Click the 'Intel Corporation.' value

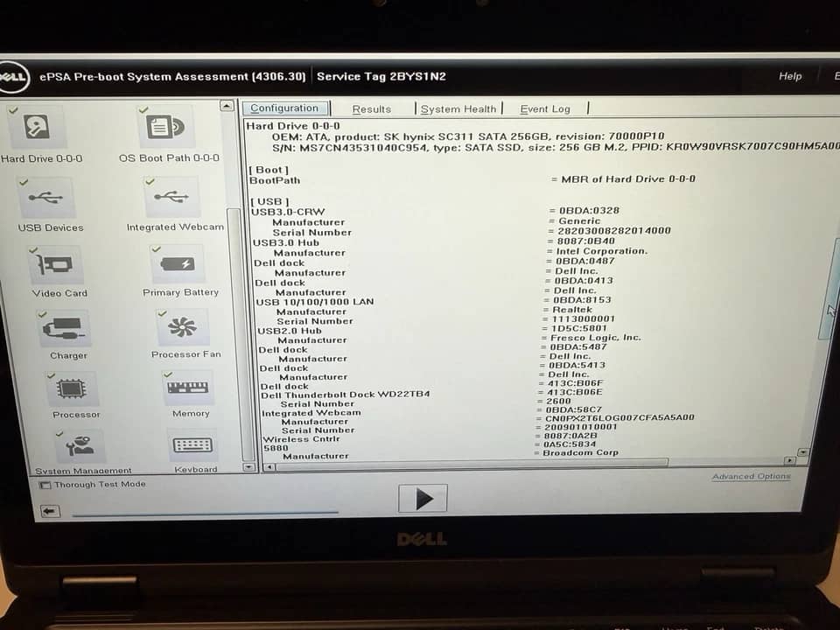(x=602, y=251)
